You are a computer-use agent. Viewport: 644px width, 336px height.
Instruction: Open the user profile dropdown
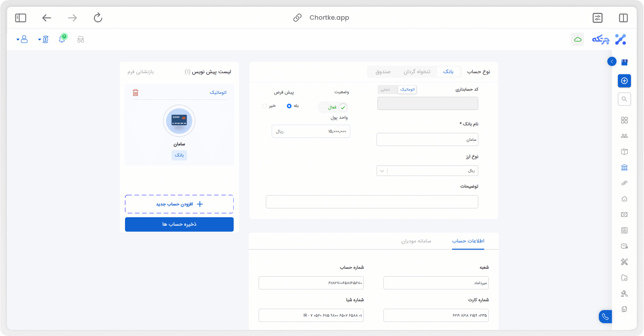pyautogui.click(x=22, y=39)
